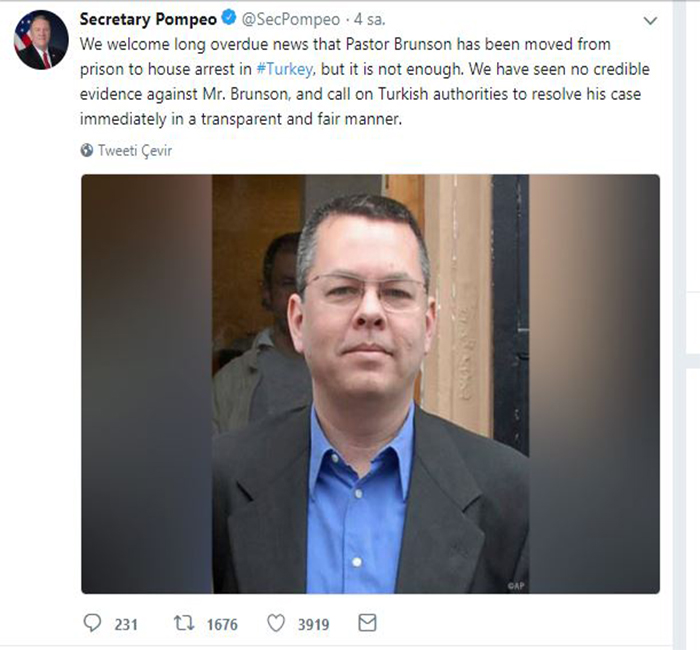This screenshot has height=650, width=700.
Task: Retweet using the retweet arrows icon
Action: (x=184, y=623)
